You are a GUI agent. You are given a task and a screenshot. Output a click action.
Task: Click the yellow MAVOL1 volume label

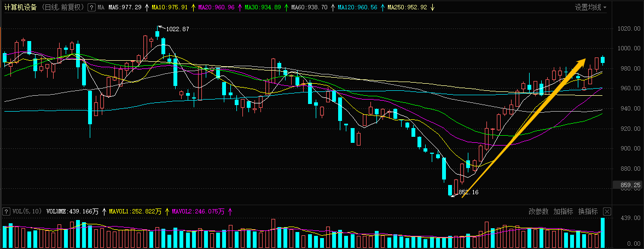[x=135, y=211]
